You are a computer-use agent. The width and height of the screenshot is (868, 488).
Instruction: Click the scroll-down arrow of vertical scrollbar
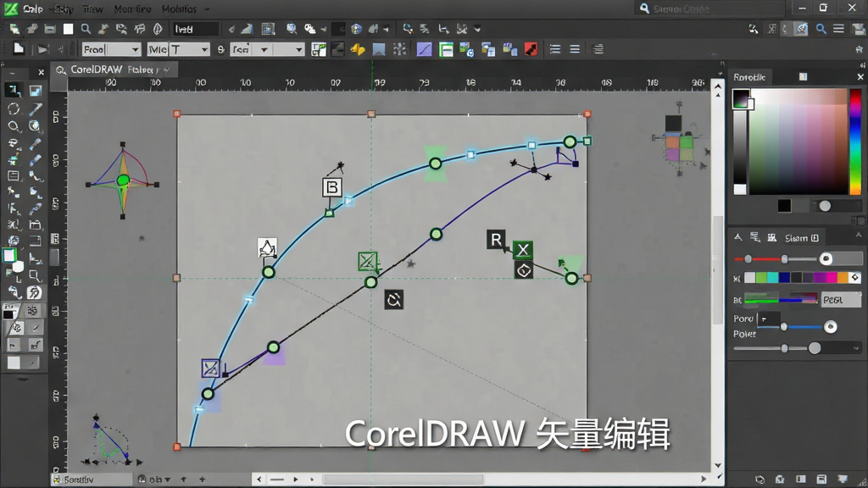click(718, 465)
